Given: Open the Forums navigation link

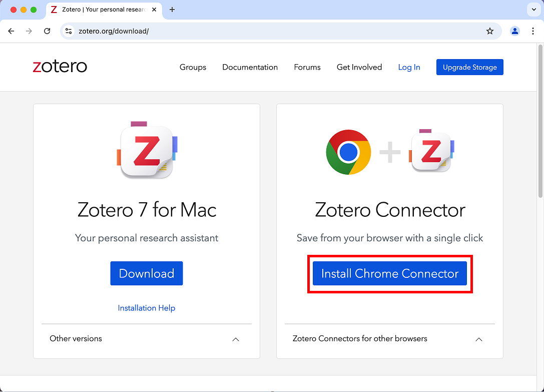Looking at the screenshot, I should click(x=307, y=67).
